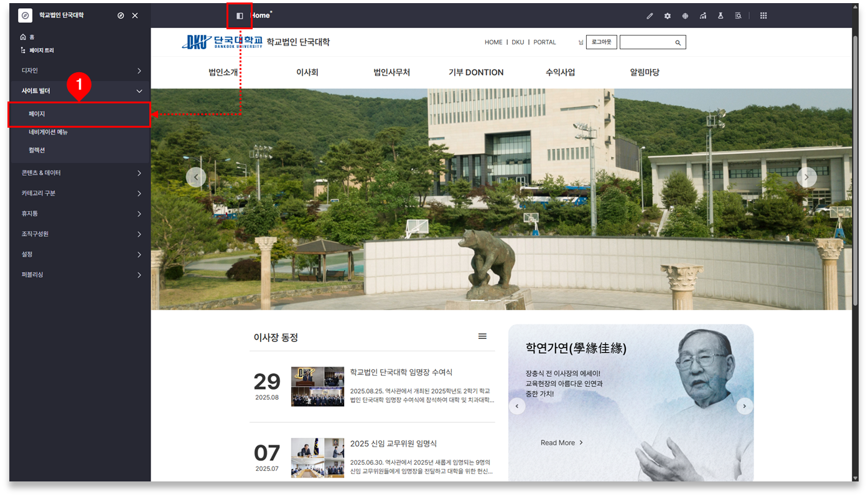Select 네비게이션 메뉴 in the sidebar

(x=48, y=133)
